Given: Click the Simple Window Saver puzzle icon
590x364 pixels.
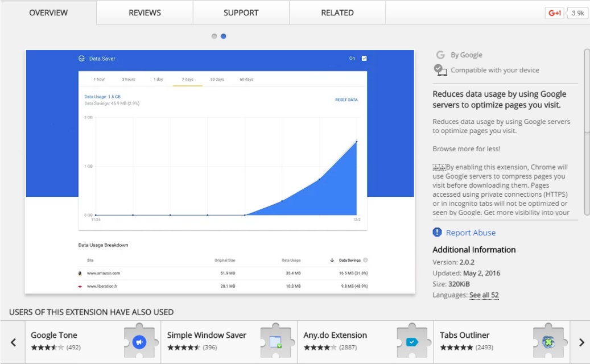Looking at the screenshot, I should click(275, 341).
